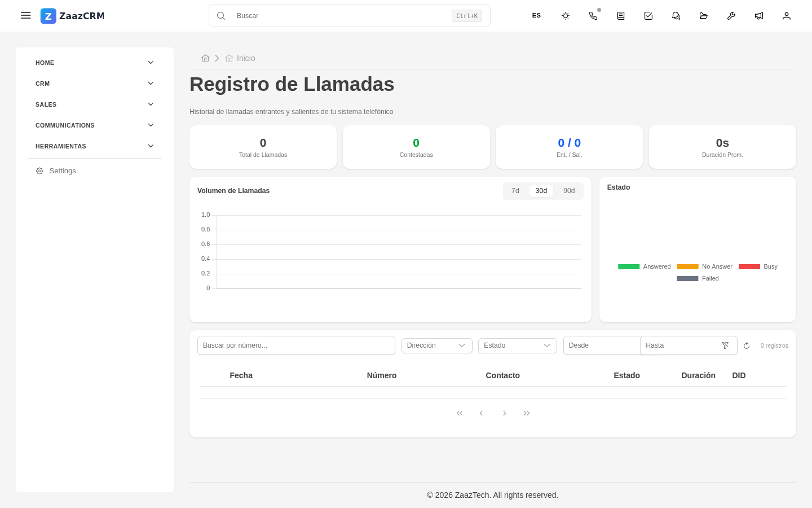Open the user profile icon
The height and width of the screenshot is (508, 812).
point(787,16)
